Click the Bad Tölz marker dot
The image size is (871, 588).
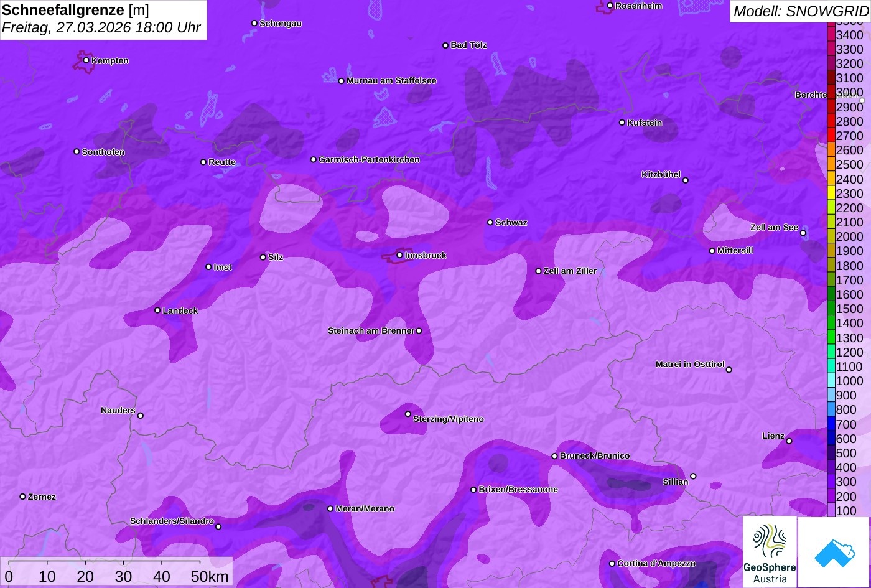pyautogui.click(x=445, y=45)
